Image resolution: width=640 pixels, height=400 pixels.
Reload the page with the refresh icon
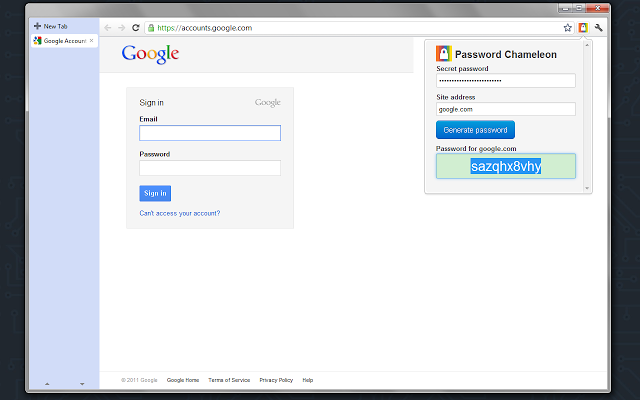click(x=136, y=28)
